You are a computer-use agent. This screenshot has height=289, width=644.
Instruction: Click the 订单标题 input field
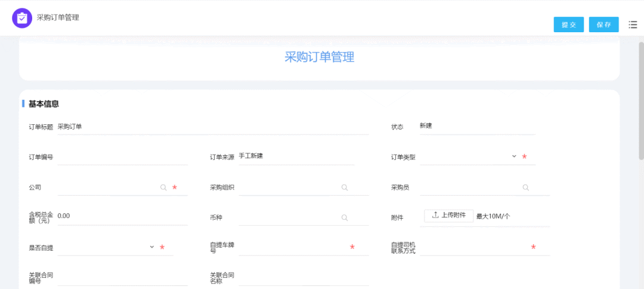pyautogui.click(x=213, y=127)
